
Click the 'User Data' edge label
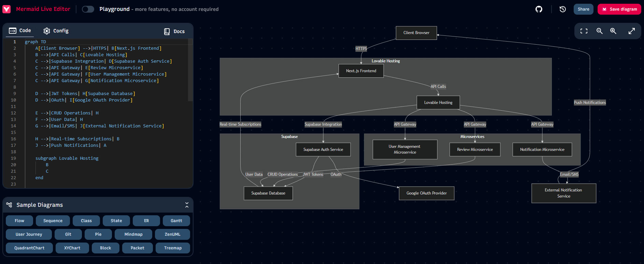point(254,174)
